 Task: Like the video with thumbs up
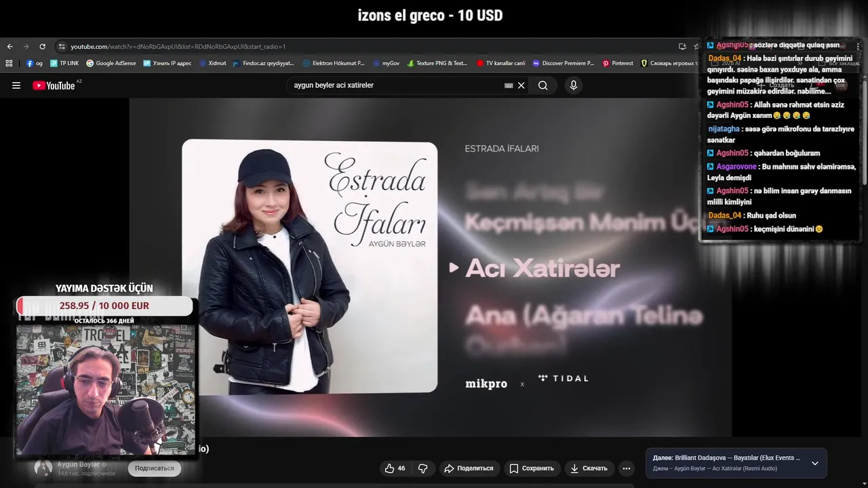[395, 468]
